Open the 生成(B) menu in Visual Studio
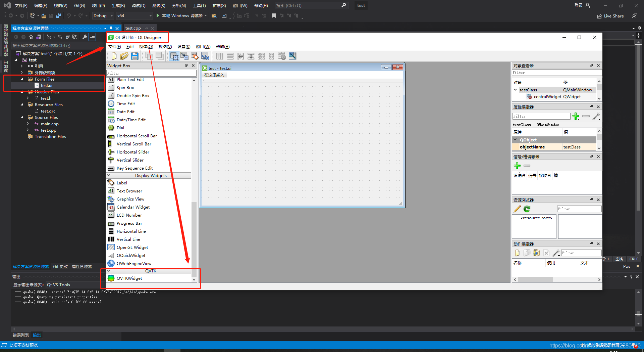 [x=118, y=5]
